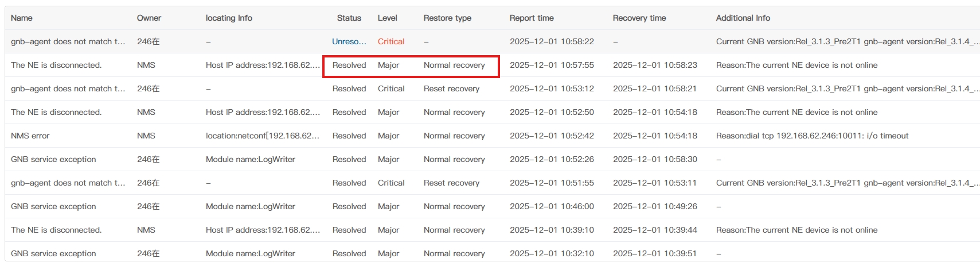The image size is (980, 266).
Task: Click the netconf location info cell
Action: (263, 136)
